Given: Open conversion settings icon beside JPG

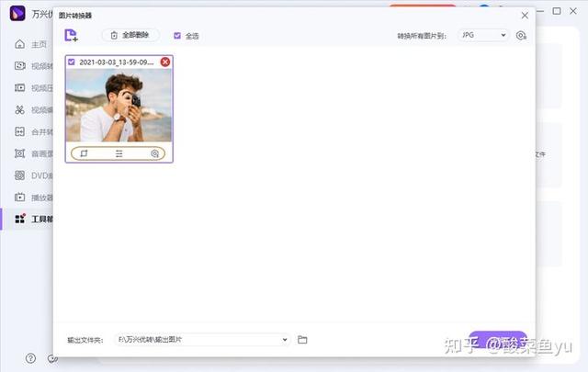Looking at the screenshot, I should [521, 35].
